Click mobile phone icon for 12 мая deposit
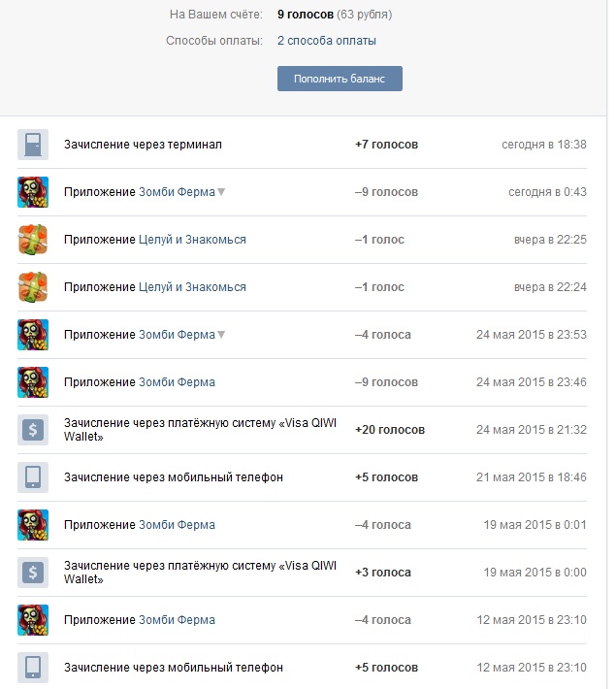 coord(33,668)
